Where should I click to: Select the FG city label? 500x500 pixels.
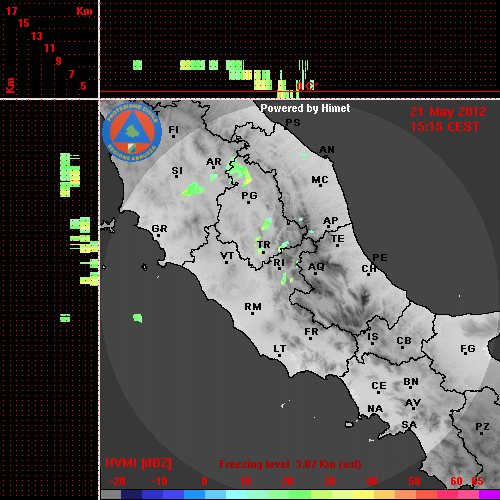point(468,349)
